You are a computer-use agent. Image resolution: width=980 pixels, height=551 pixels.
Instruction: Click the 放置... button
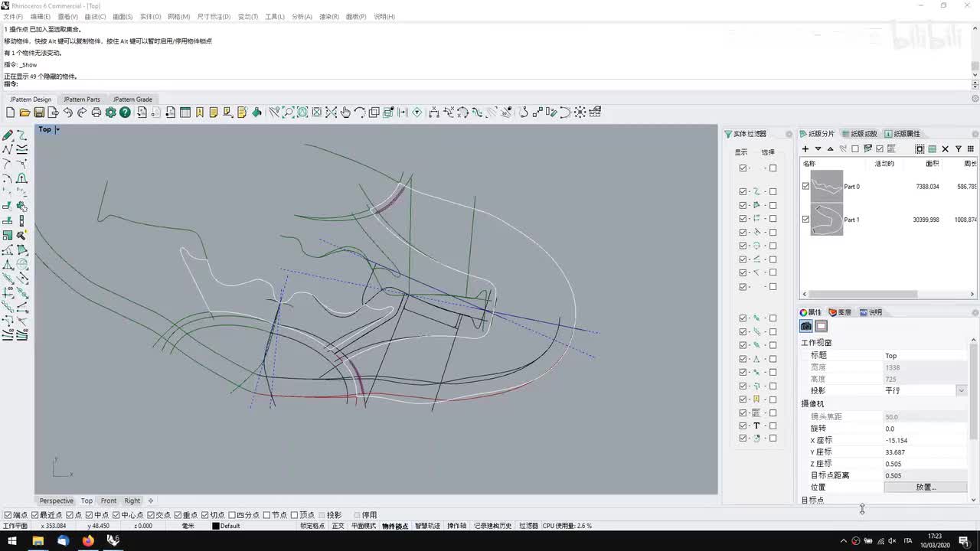coord(926,487)
